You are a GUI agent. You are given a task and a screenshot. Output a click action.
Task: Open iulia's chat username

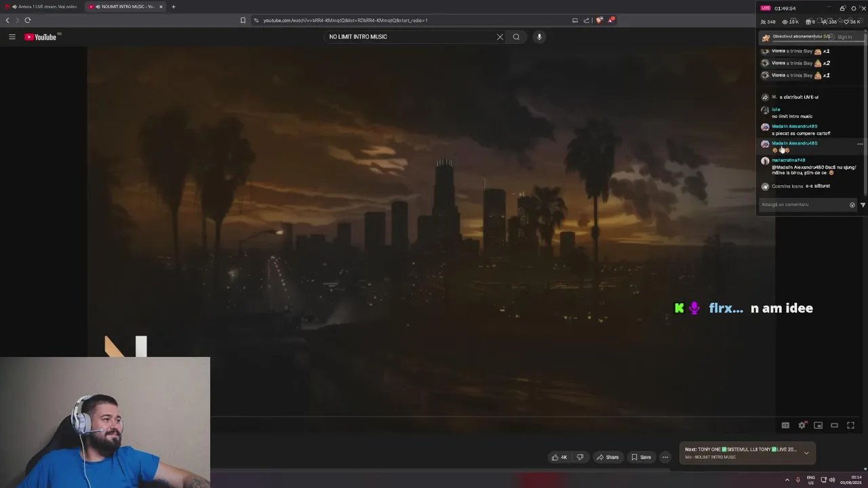(x=776, y=109)
